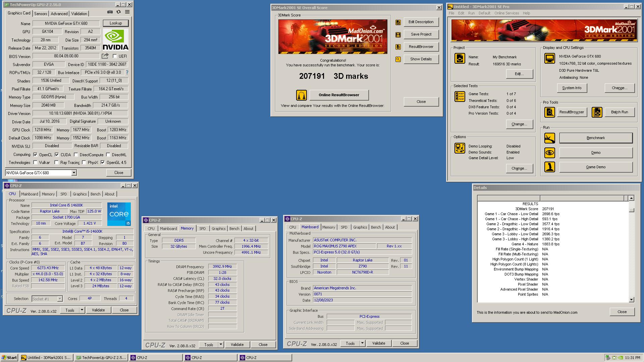Image resolution: width=644 pixels, height=362 pixels.
Task: Open Socket #1 selection dropdown in CPU-Z
Action: 60,299
